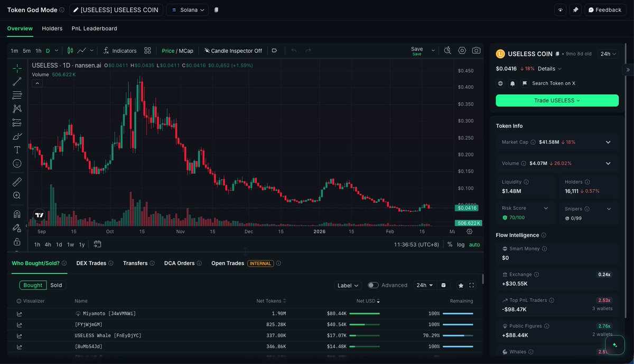Image resolution: width=634 pixels, height=364 pixels.
Task: Select the Text annotation tool
Action: point(17,150)
